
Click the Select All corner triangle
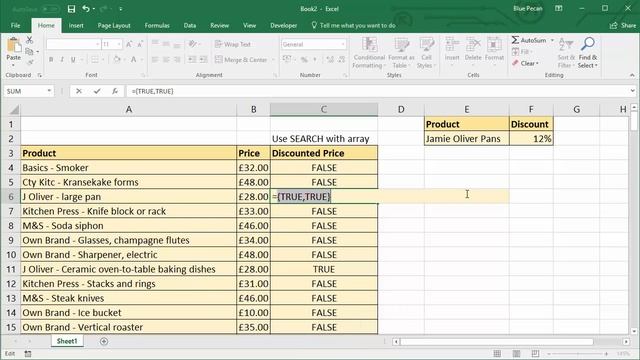[14, 109]
